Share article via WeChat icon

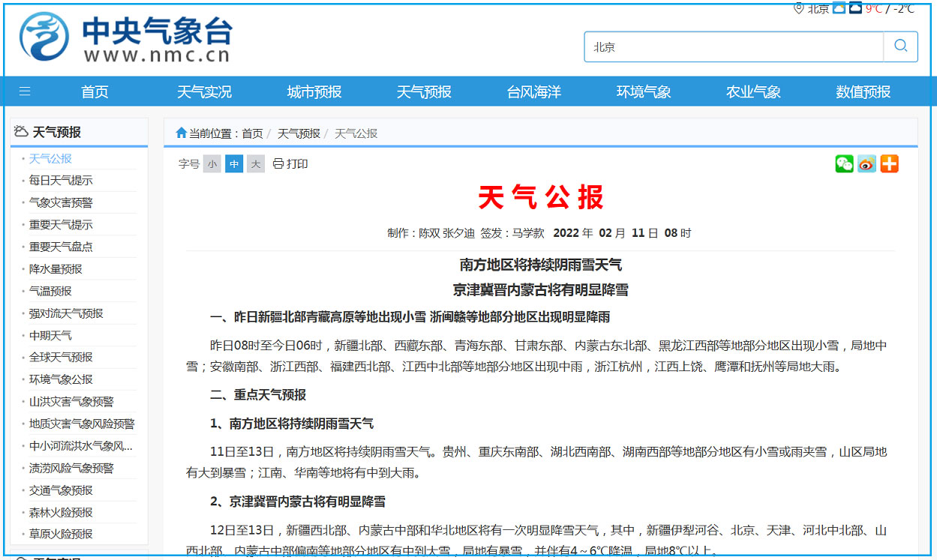pos(844,164)
